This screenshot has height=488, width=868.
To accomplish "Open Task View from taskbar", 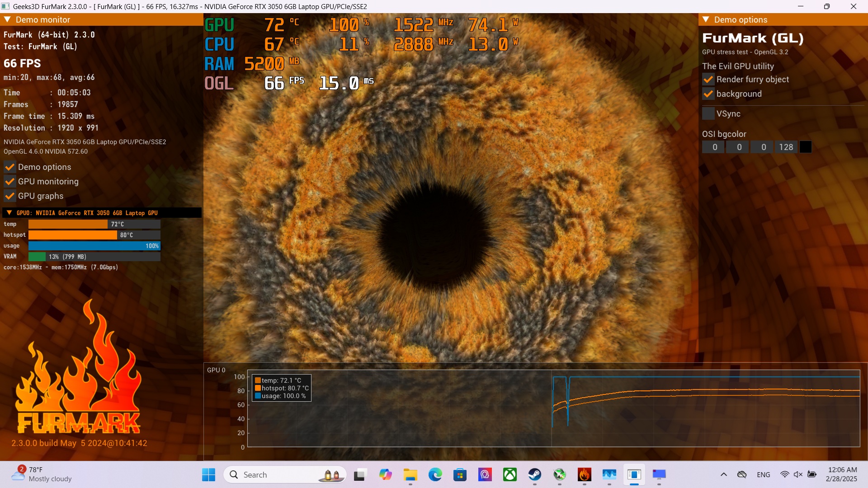I will 360,475.
